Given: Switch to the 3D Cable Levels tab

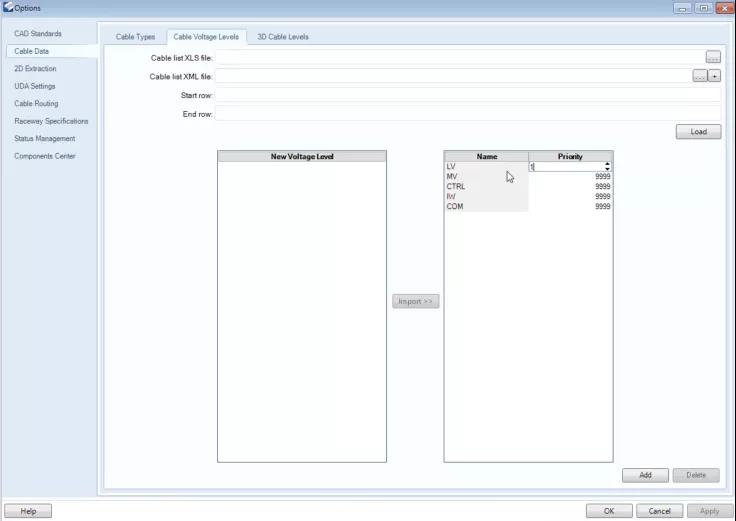Looking at the screenshot, I should click(x=283, y=37).
